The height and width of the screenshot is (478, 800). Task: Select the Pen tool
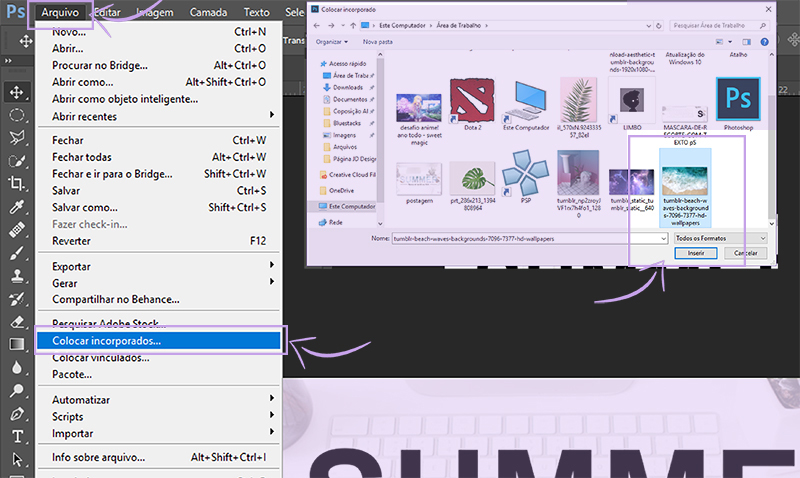(x=17, y=414)
